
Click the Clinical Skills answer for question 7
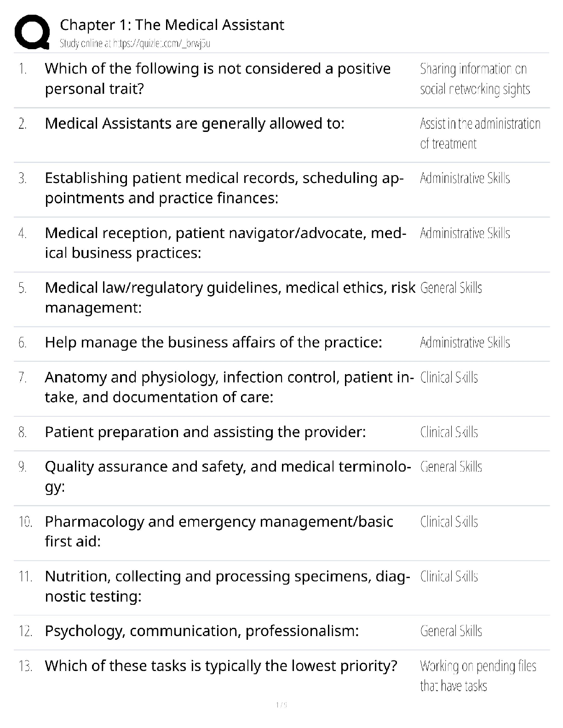click(449, 378)
